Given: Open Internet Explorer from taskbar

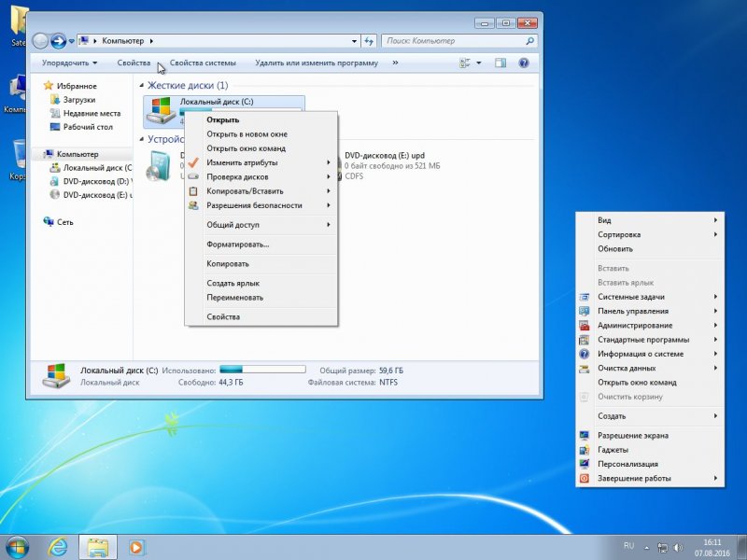Looking at the screenshot, I should (x=58, y=547).
